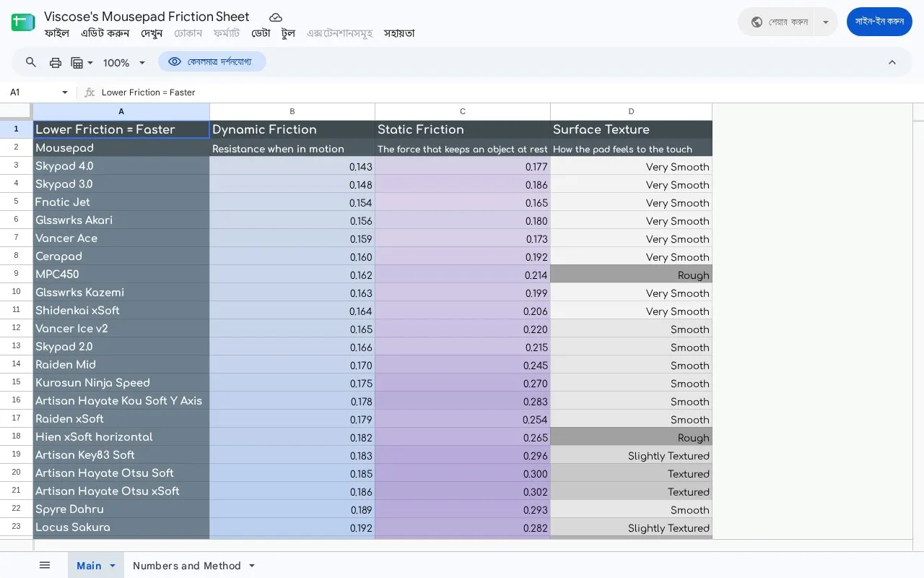The height and width of the screenshot is (578, 924).
Task: Expand the share options arrow
Action: [x=826, y=22]
